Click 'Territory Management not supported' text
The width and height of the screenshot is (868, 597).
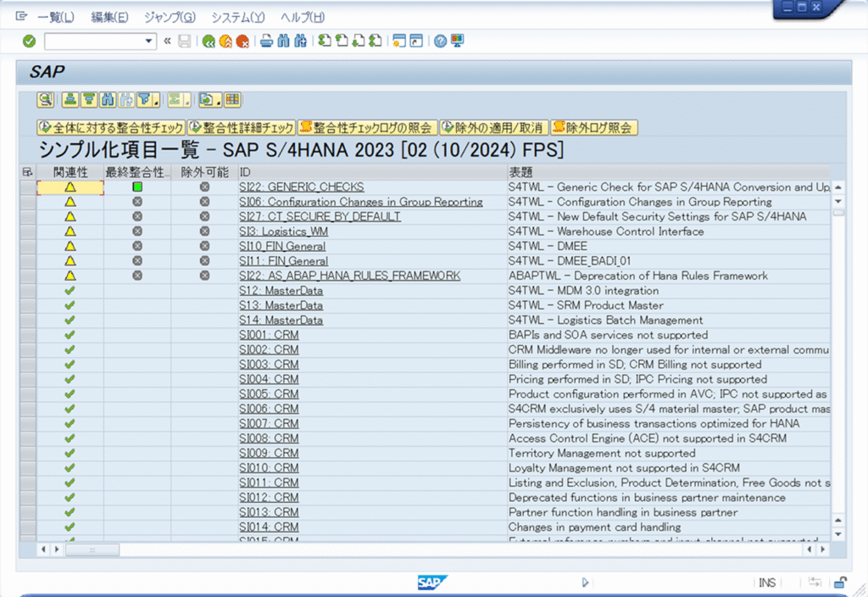(602, 453)
